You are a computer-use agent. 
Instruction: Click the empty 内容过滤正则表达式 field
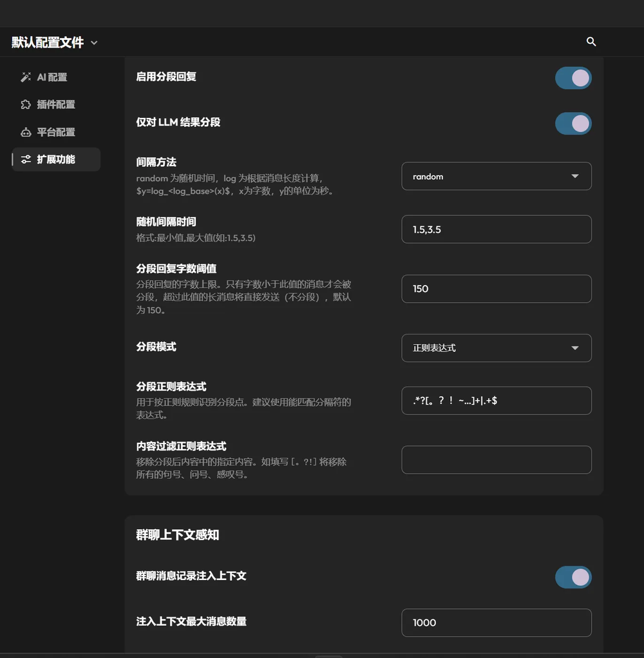coord(497,460)
